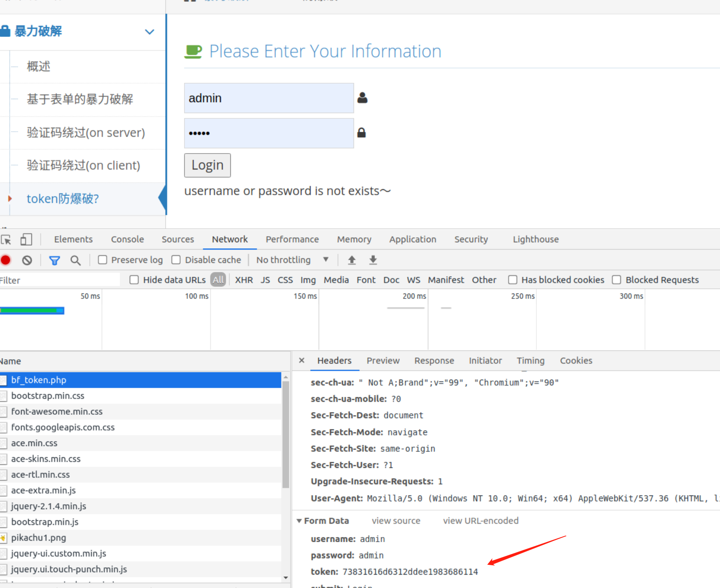Filter requests by JS type

[265, 280]
